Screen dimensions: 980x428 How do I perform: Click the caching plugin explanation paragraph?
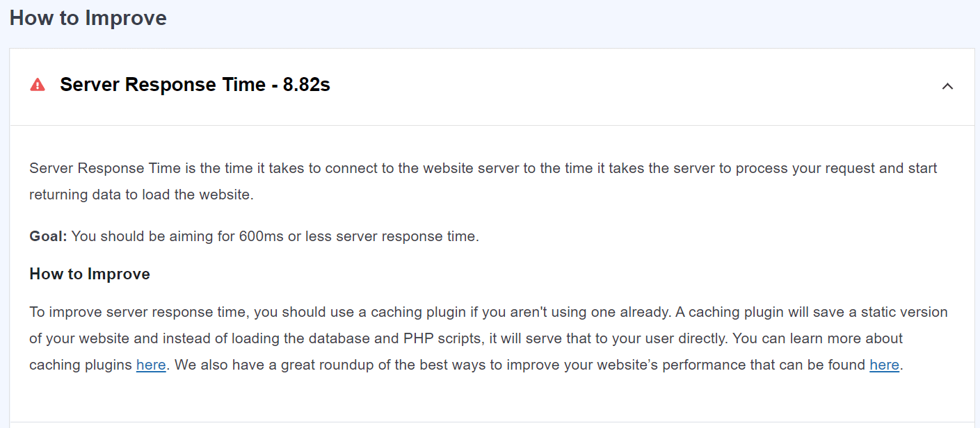click(487, 338)
